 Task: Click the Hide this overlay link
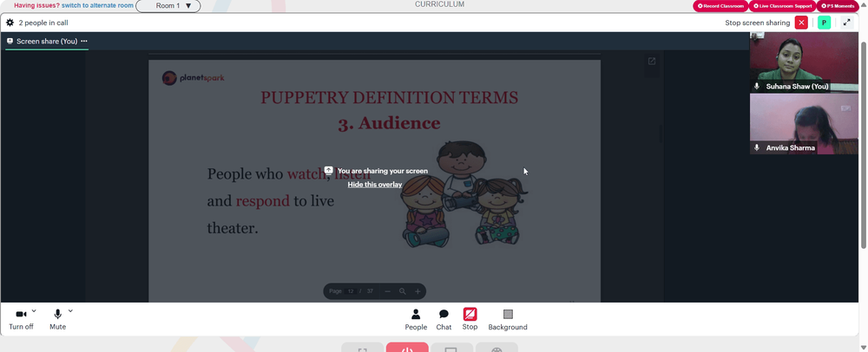(375, 185)
